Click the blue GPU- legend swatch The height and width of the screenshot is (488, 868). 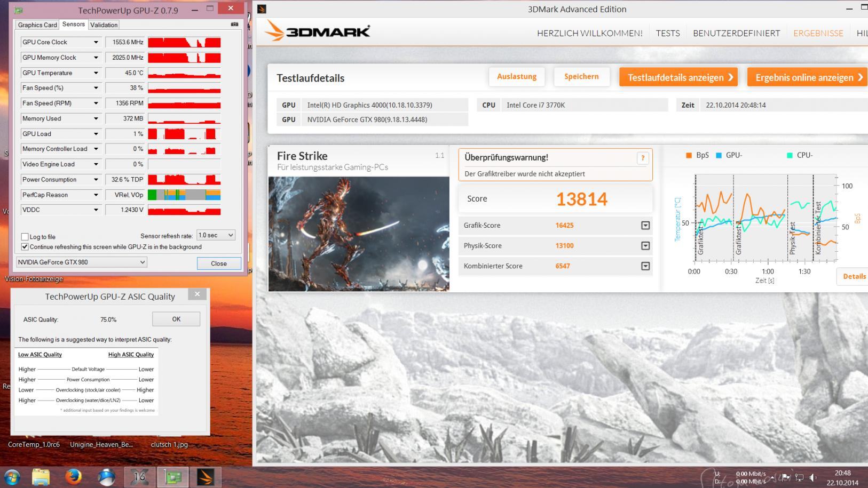tap(719, 155)
